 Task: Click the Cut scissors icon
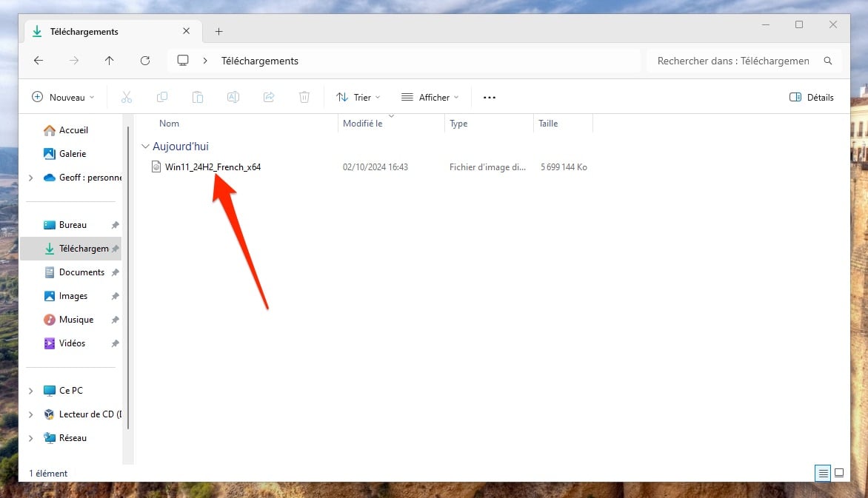pyautogui.click(x=126, y=98)
